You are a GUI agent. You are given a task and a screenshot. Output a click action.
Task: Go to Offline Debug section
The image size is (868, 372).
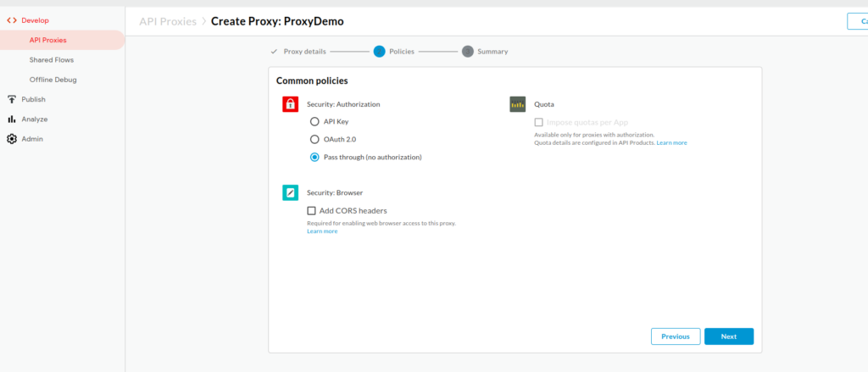coord(53,80)
